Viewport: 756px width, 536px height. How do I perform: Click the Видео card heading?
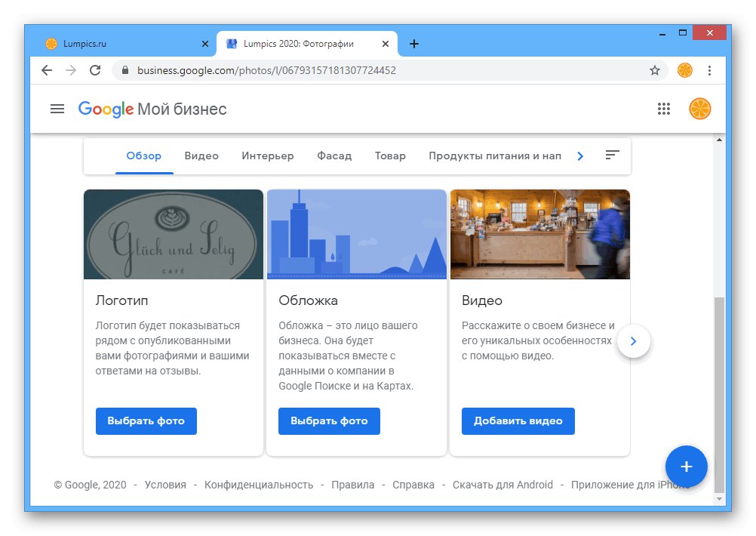481,300
